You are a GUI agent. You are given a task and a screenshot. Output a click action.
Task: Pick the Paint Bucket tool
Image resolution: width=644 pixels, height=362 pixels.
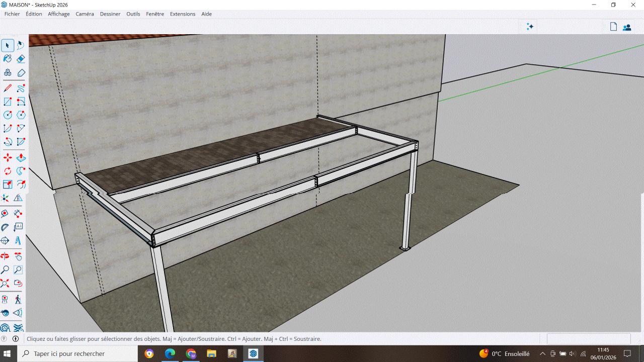[x=8, y=59]
